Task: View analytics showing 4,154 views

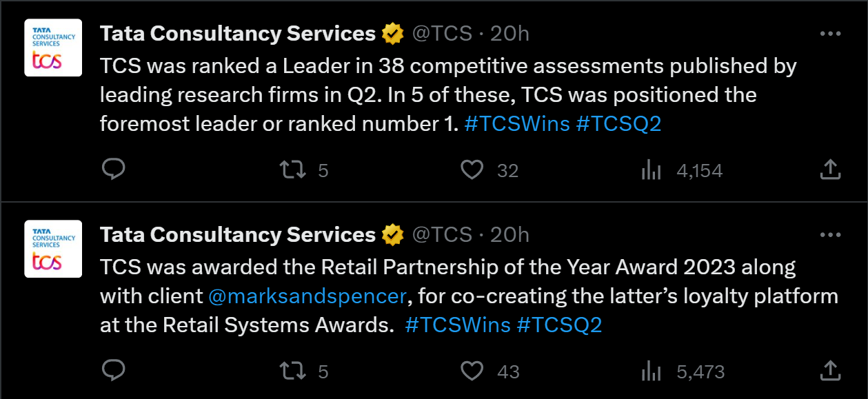Action: [652, 170]
